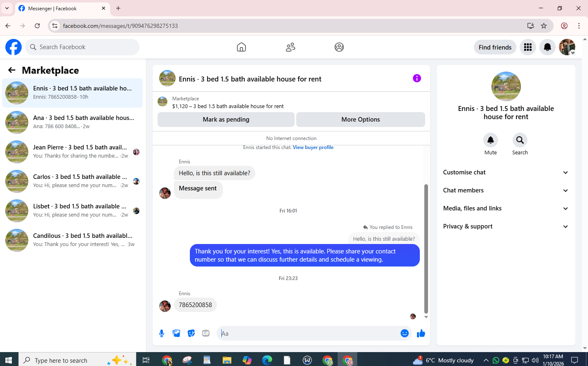Click the browser address bar URL

pyautogui.click(x=120, y=25)
